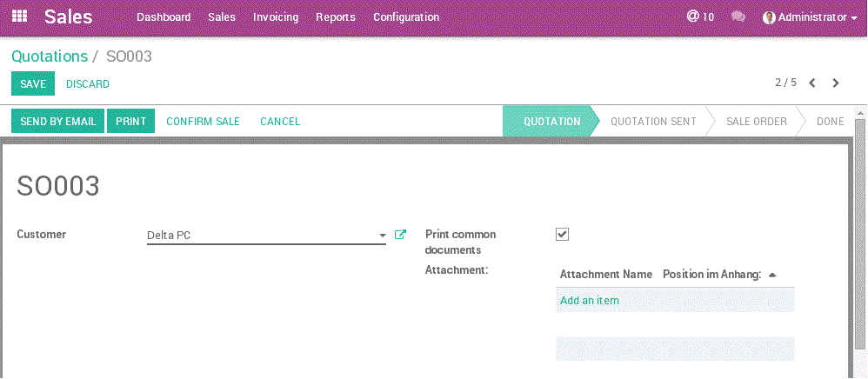The image size is (868, 379).
Task: Open the Administrator user menu caret
Action: point(854,17)
